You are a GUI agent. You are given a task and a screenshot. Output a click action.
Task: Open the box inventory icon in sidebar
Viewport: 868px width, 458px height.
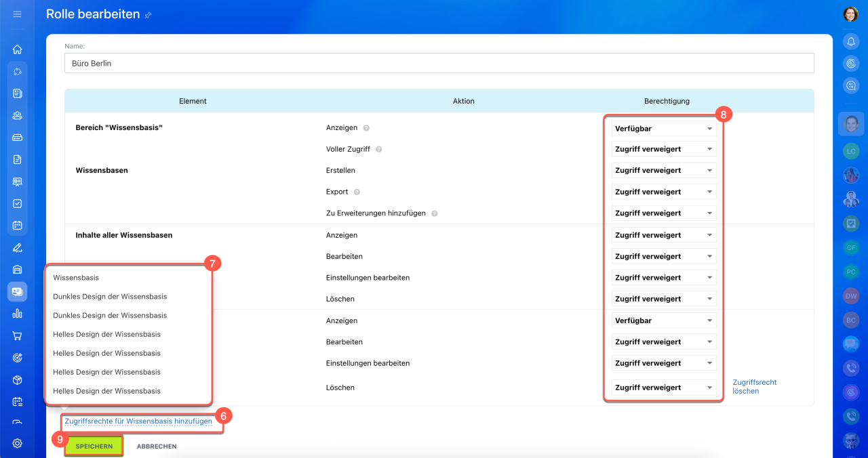[18, 379]
